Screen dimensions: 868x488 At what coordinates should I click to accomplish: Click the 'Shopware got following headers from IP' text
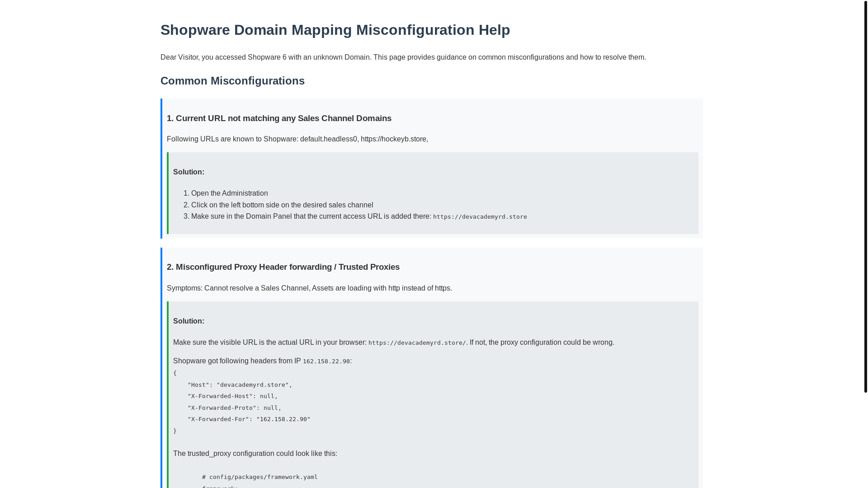point(237,361)
